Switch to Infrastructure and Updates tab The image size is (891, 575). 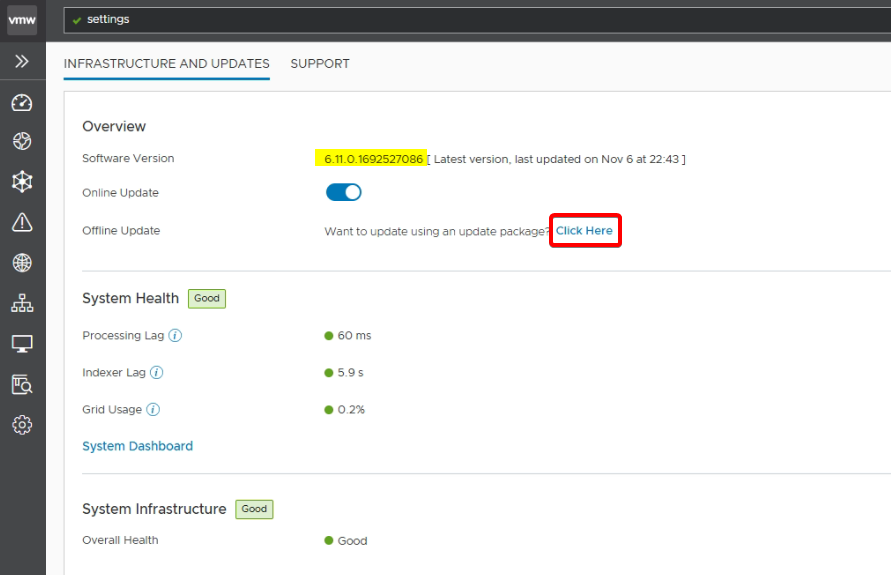click(x=166, y=63)
